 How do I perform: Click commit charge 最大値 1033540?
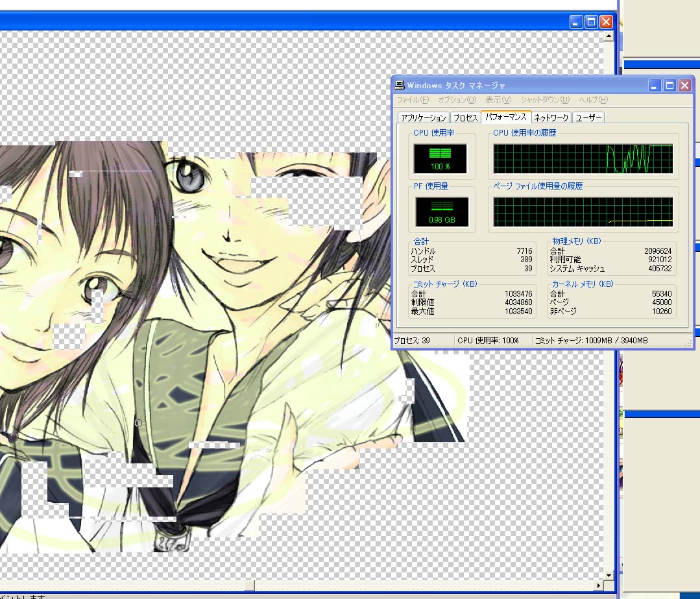tap(519, 312)
